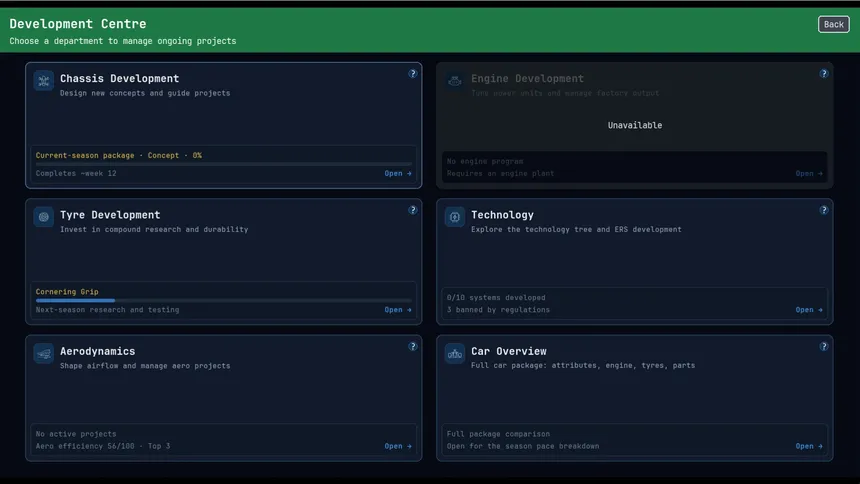Click 'Full car package: attributes, engine, tyres, parts'
The width and height of the screenshot is (860, 484).
[583, 365]
